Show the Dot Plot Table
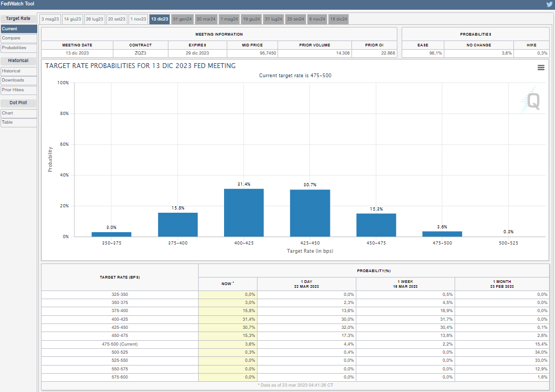This screenshot has width=555, height=392. [18, 123]
